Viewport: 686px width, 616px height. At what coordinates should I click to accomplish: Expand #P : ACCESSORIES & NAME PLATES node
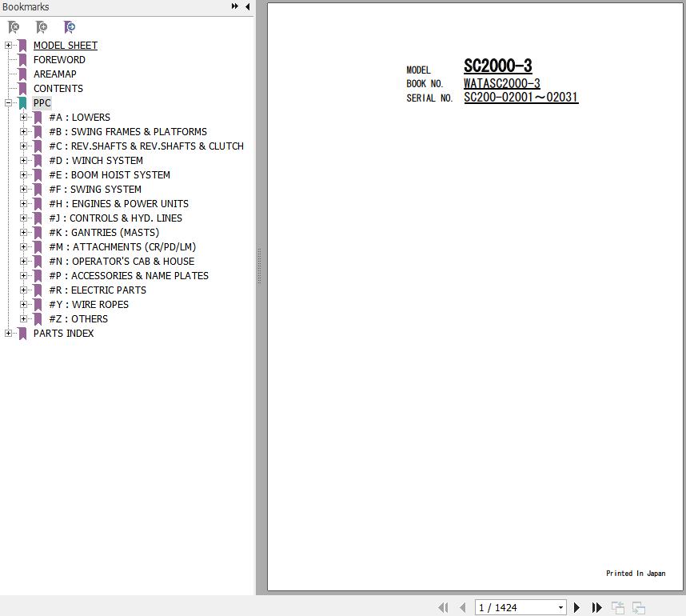click(x=24, y=276)
